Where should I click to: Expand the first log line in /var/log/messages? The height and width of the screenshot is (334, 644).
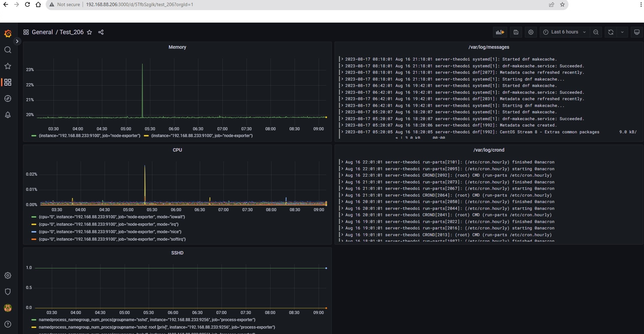pyautogui.click(x=343, y=59)
